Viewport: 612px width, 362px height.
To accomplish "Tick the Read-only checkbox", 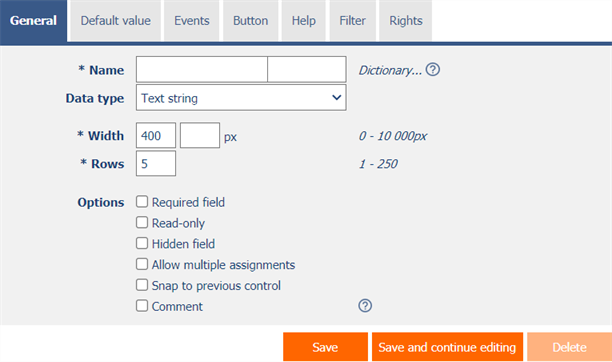I will tap(142, 223).
